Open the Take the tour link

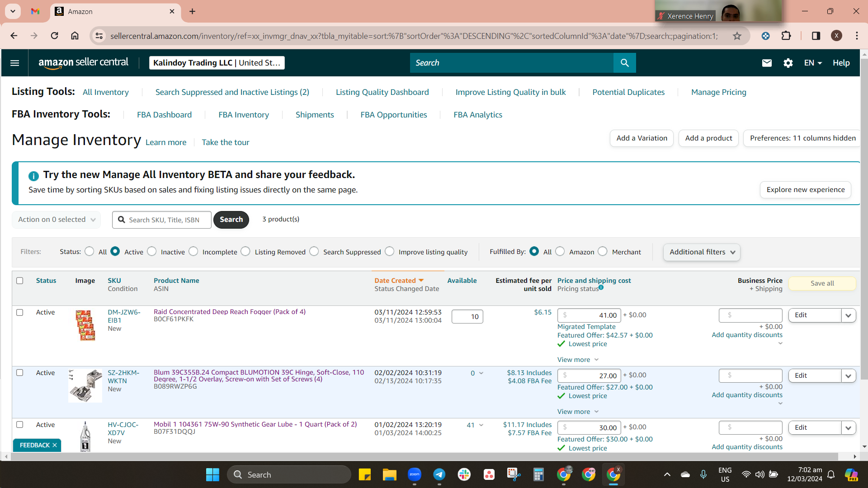(x=226, y=142)
